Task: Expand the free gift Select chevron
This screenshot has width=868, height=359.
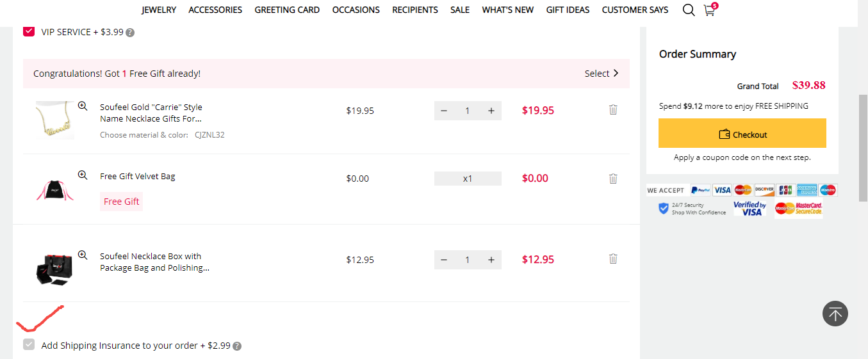Action: pyautogui.click(x=616, y=73)
